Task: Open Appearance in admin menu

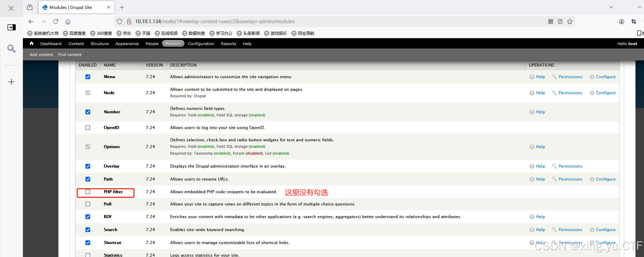Action: click(x=127, y=44)
